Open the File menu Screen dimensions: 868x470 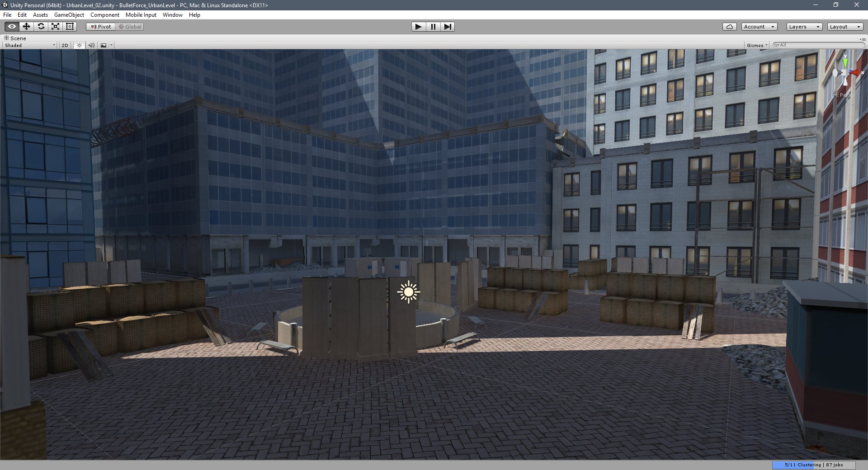[x=7, y=15]
